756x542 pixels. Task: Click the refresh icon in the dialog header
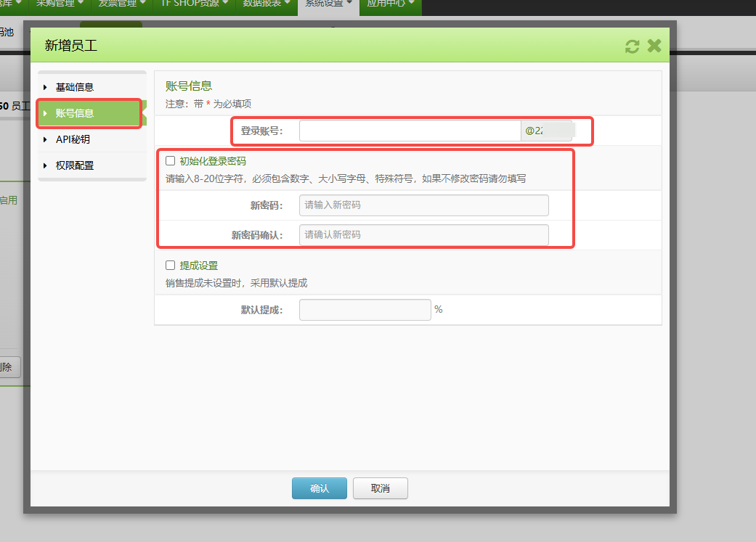click(631, 46)
